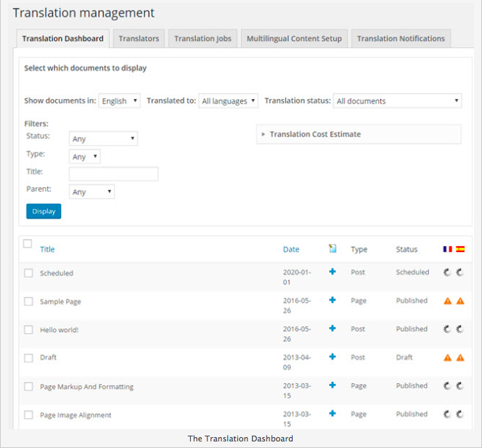Screen dimensions: 482x448
Task: Open the Type filter dropdown
Action: tap(84, 157)
